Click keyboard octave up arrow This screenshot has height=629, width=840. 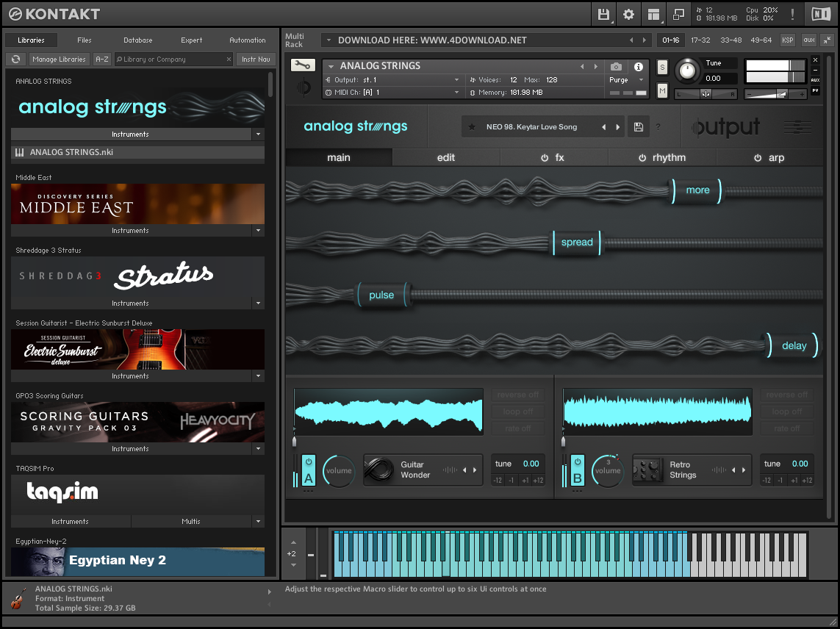(x=293, y=542)
